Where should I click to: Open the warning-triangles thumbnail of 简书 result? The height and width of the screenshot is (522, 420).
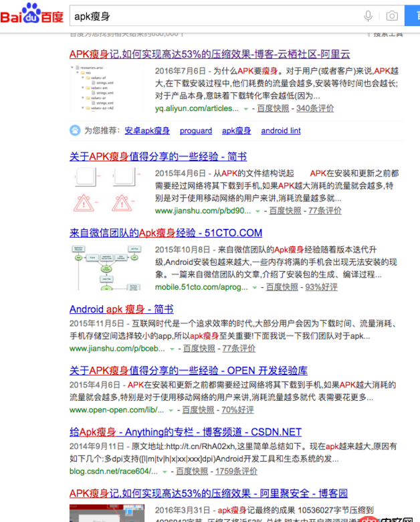[x=107, y=191]
